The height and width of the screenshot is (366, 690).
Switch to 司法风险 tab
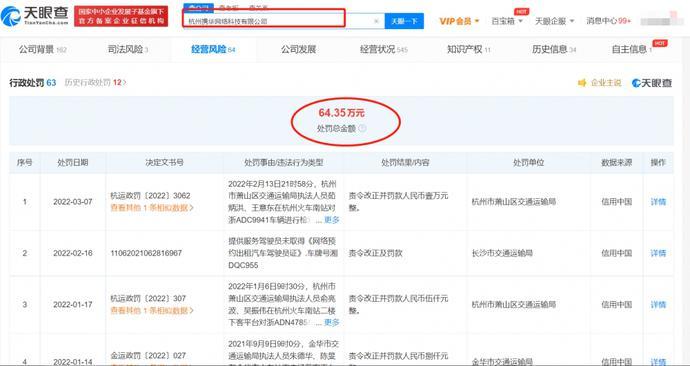coord(128,50)
